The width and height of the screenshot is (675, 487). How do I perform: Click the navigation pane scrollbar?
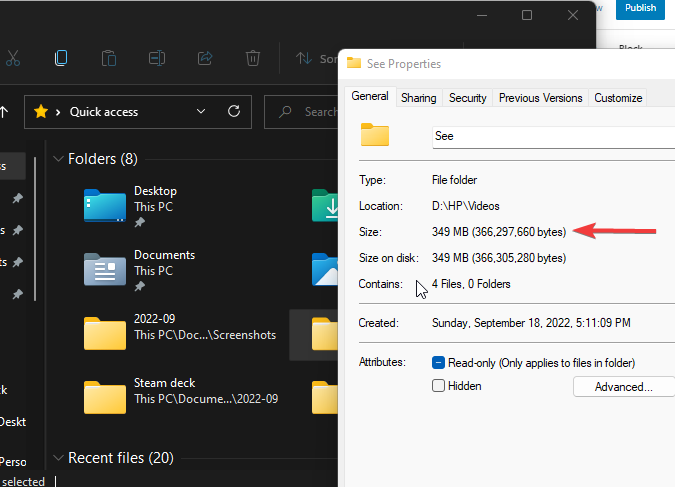tap(35, 229)
